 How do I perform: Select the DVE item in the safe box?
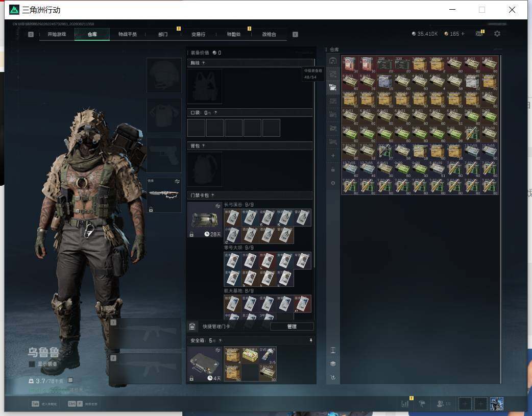coord(268,355)
